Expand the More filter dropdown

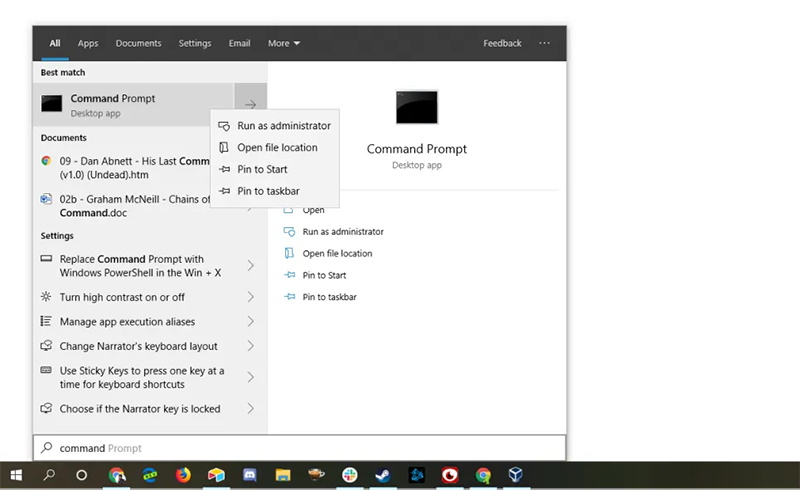click(x=284, y=43)
